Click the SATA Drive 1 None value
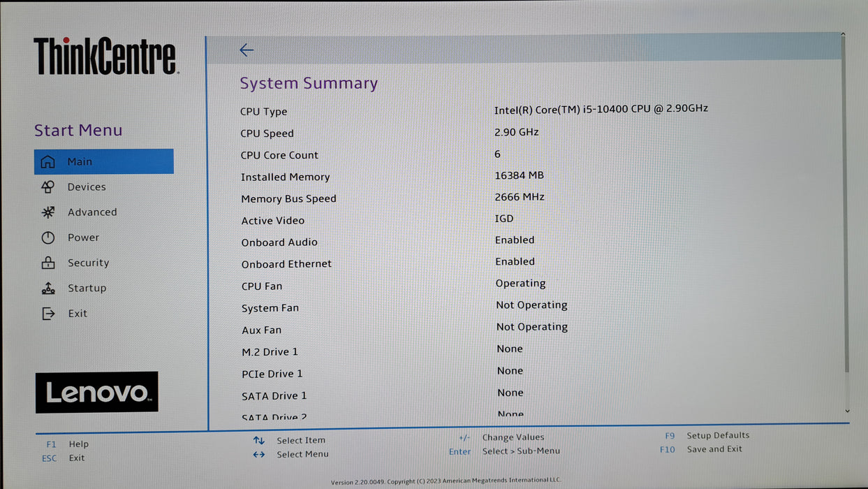Viewport: 868px width, 489px height. coord(510,393)
